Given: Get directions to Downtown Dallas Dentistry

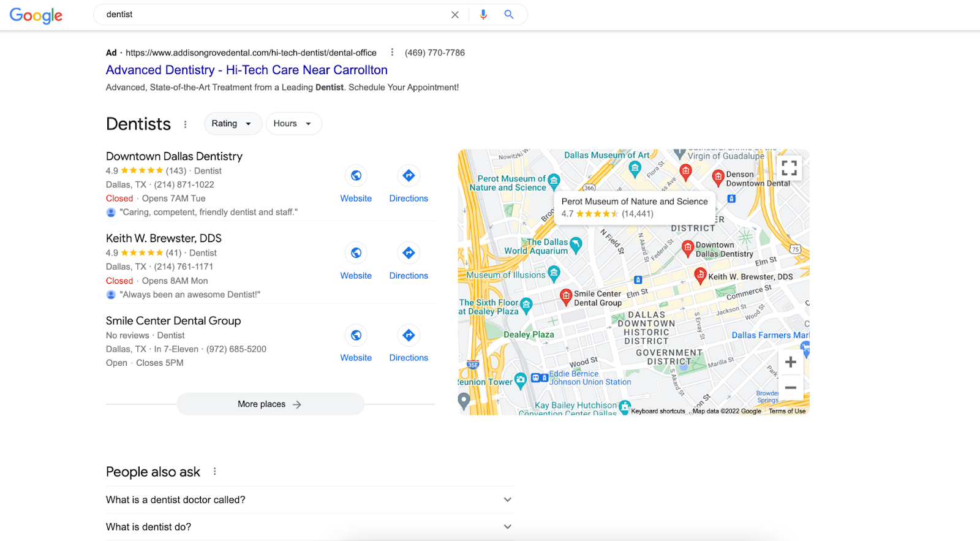Looking at the screenshot, I should [409, 176].
